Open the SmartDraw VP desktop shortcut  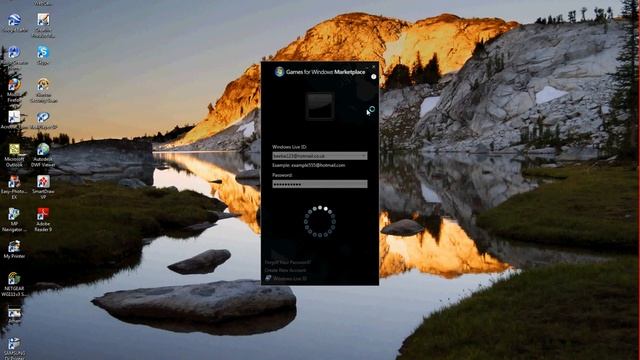43,187
